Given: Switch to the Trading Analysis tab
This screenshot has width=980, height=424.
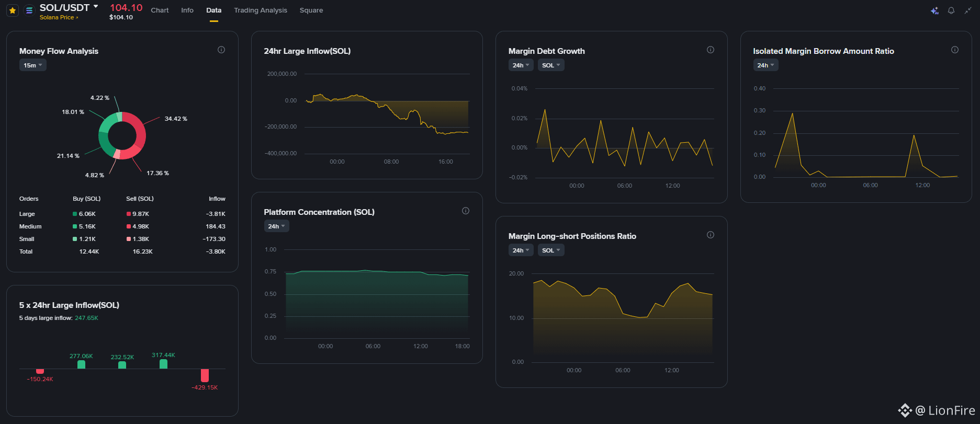Looking at the screenshot, I should (261, 10).
